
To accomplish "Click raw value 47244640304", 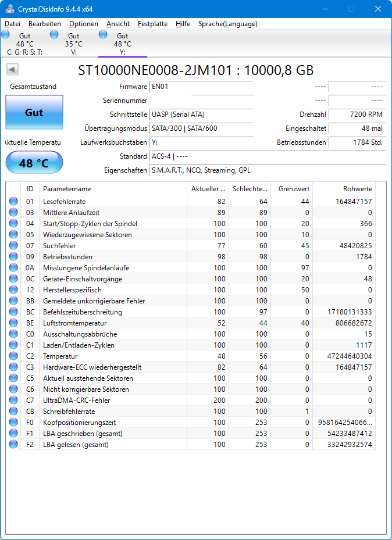I will pyautogui.click(x=350, y=356).
